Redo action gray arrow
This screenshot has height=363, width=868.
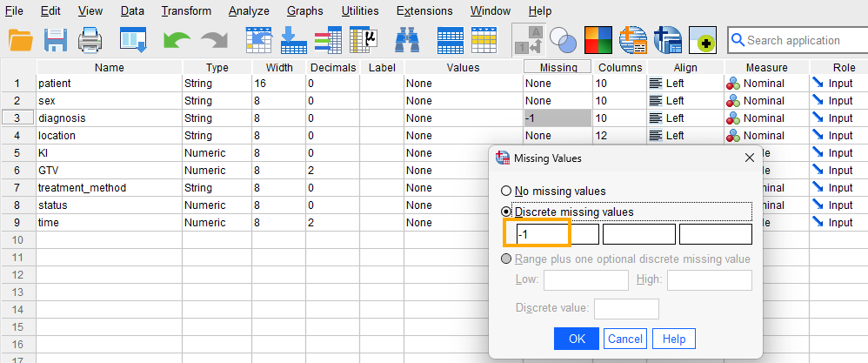pos(214,40)
